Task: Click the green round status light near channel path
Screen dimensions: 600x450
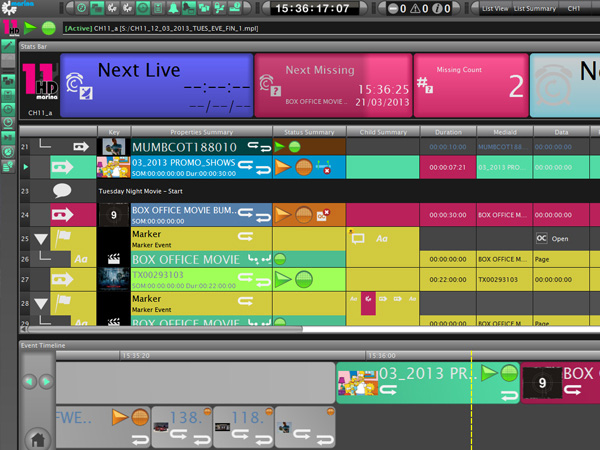Action: (x=49, y=28)
